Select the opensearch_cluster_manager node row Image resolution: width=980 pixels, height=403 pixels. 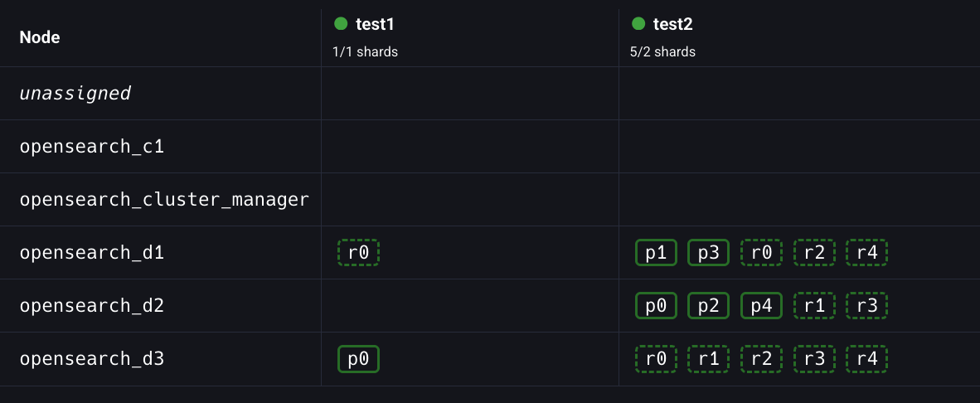164,200
